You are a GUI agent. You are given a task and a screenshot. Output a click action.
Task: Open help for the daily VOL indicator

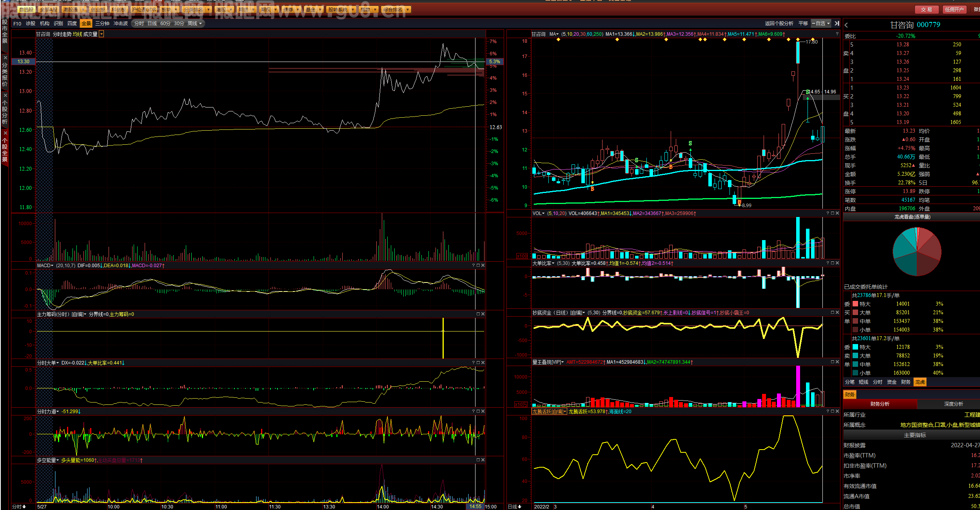tap(828, 213)
